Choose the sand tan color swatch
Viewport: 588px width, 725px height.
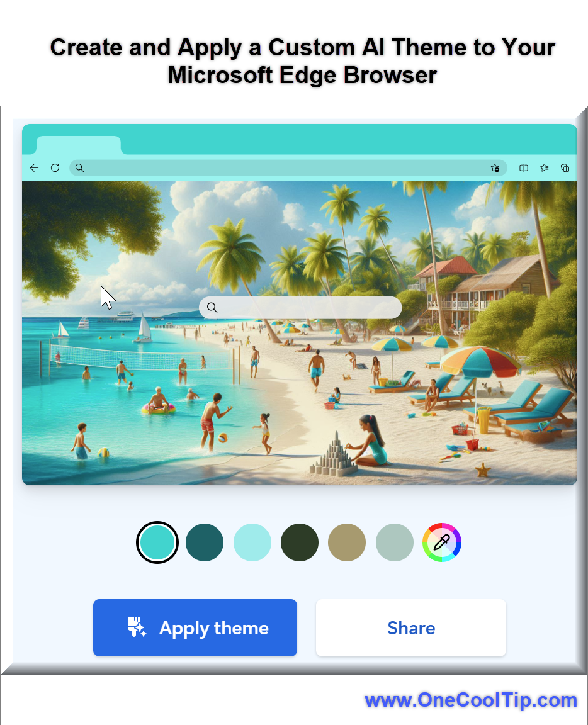pos(346,542)
